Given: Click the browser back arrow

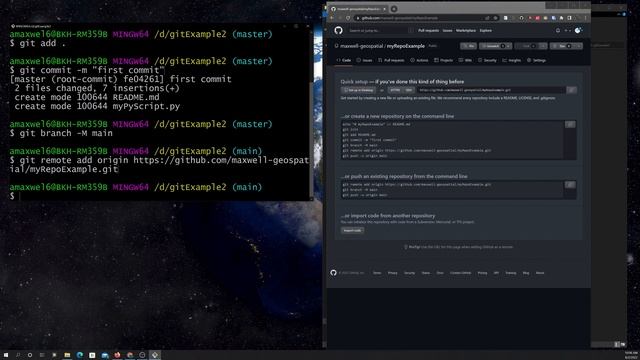Looking at the screenshot, I should point(331,18).
